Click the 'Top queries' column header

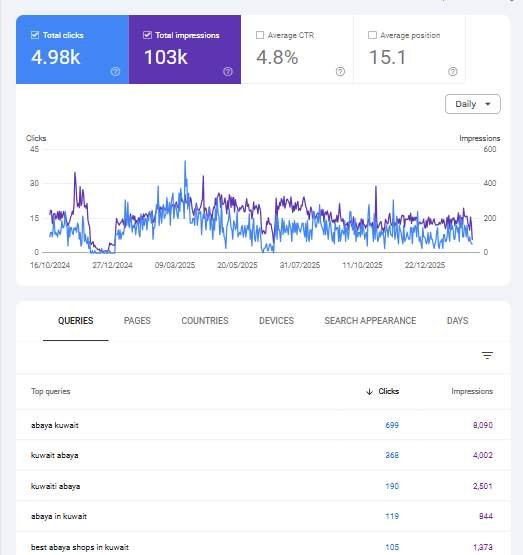[x=51, y=391]
